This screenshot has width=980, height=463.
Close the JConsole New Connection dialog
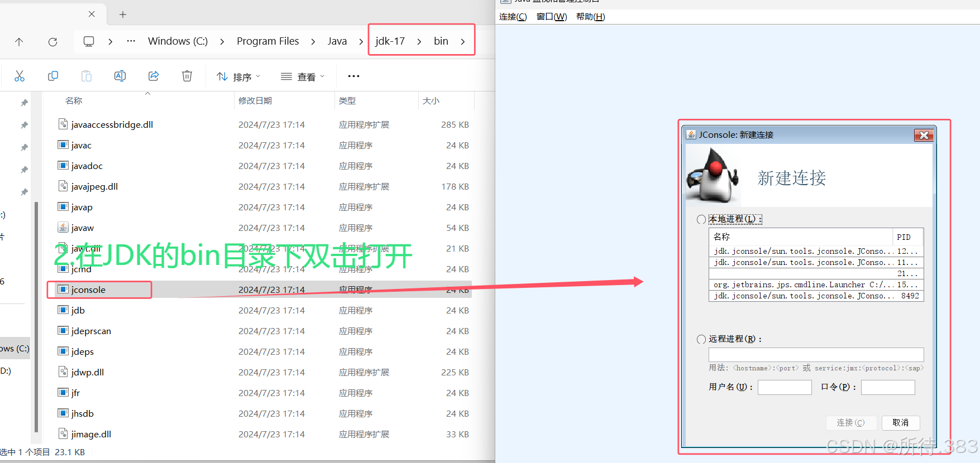click(924, 135)
